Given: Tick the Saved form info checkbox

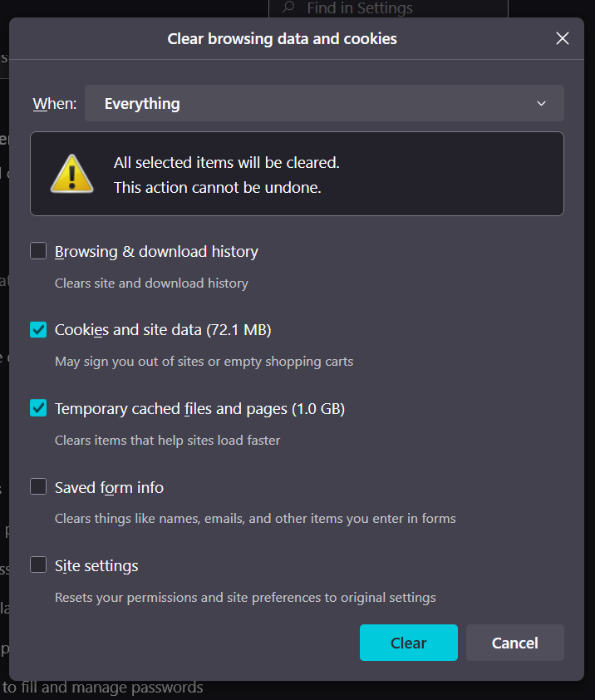Looking at the screenshot, I should tap(38, 486).
